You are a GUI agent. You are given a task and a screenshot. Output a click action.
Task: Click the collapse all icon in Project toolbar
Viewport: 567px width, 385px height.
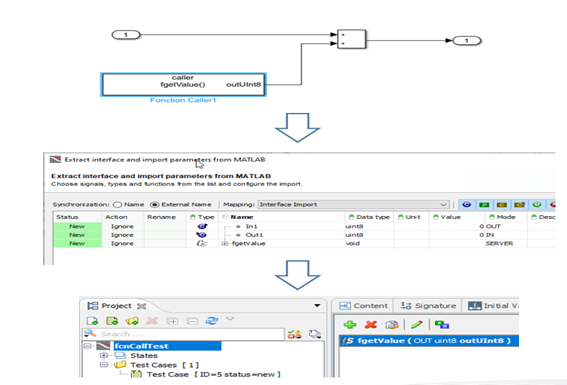pos(192,321)
